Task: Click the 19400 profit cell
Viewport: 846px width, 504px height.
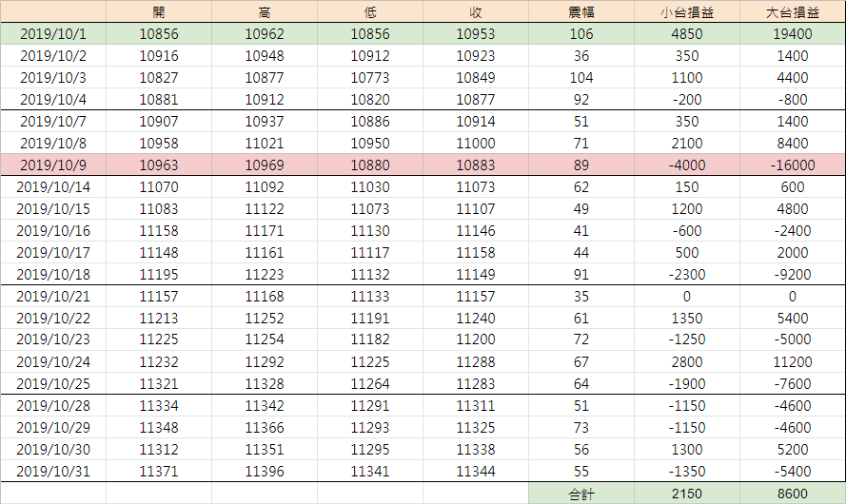Action: pos(793,33)
